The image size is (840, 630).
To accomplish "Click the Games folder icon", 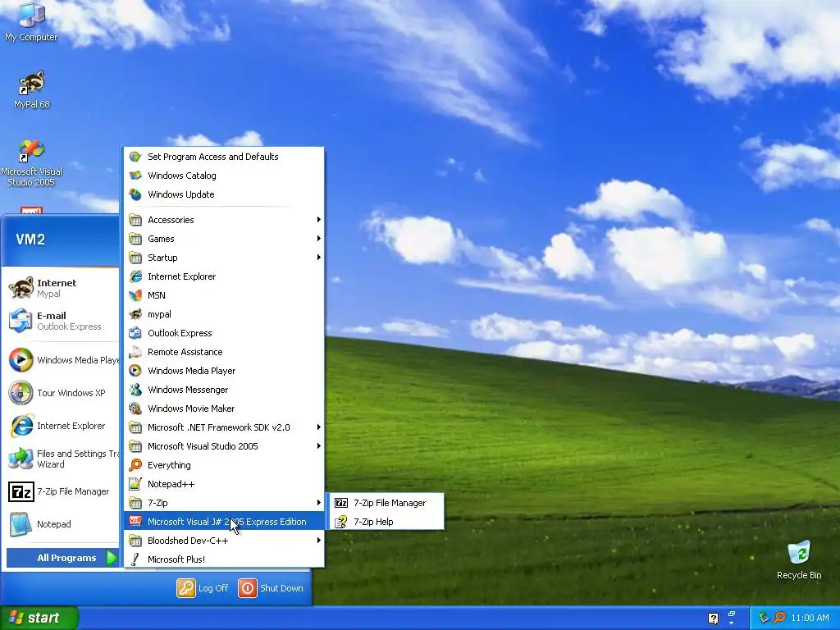I will click(x=135, y=239).
